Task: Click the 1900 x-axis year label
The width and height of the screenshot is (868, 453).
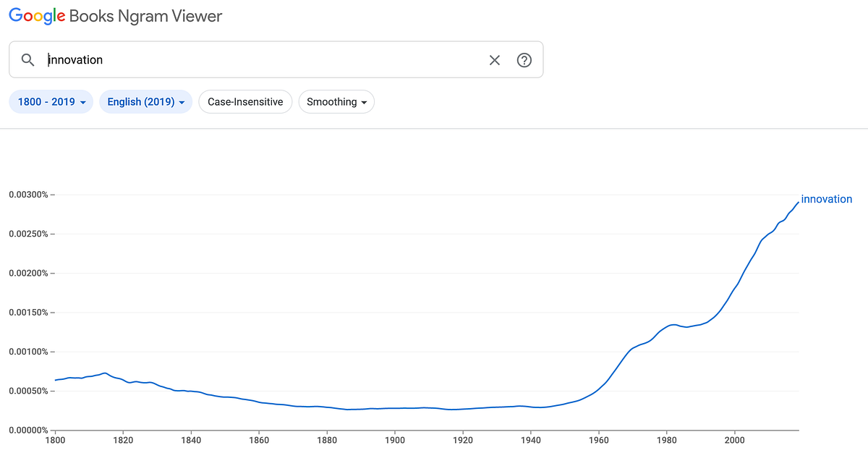Action: click(395, 439)
